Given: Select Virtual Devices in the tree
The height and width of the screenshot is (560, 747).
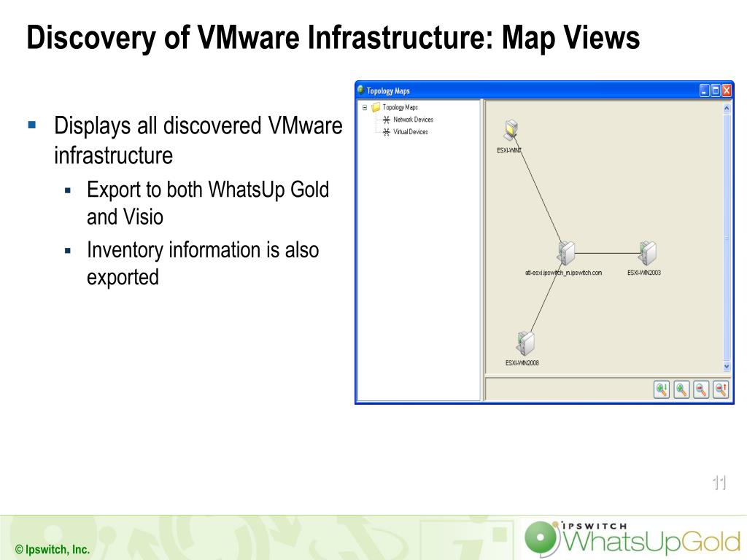Looking at the screenshot, I should pyautogui.click(x=411, y=132).
